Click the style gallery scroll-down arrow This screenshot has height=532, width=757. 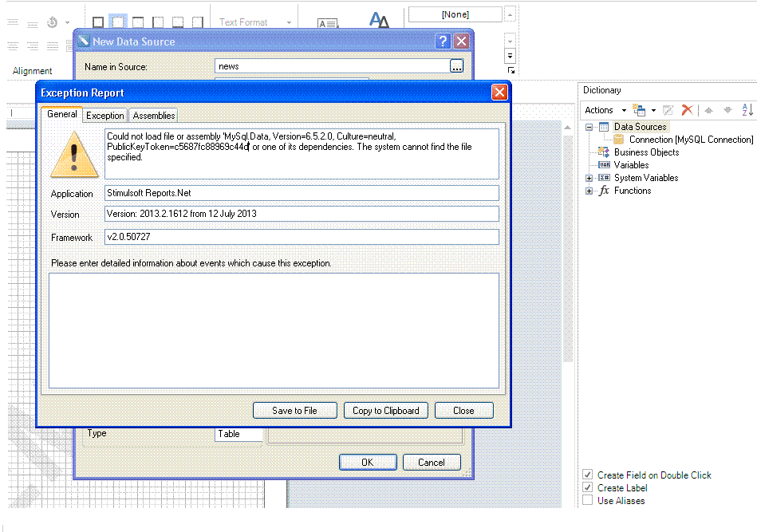pos(510,41)
